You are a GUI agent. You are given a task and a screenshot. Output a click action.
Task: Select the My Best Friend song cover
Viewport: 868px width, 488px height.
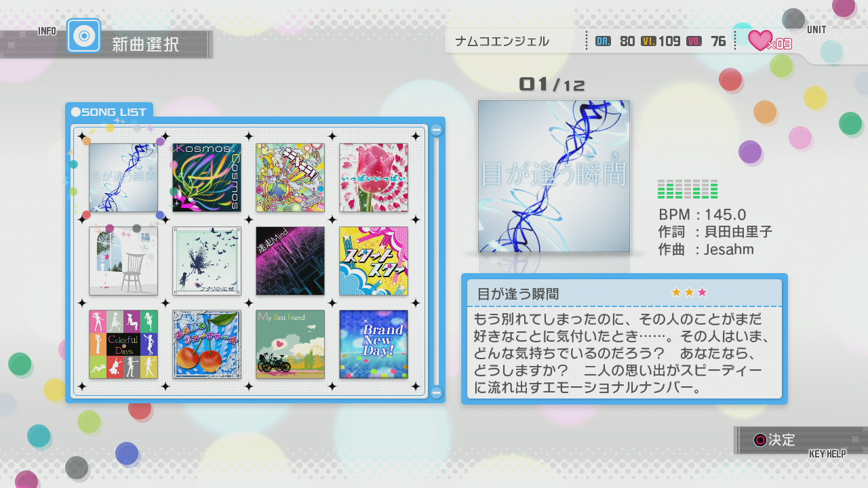(290, 344)
